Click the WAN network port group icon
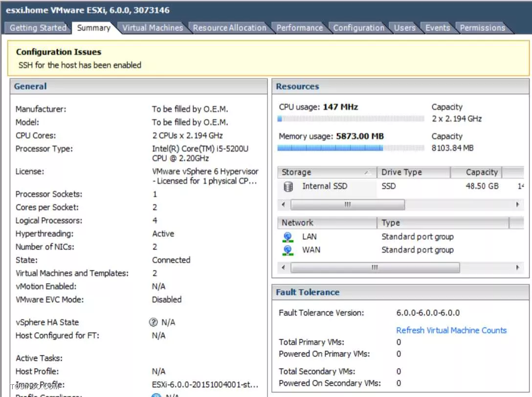 point(288,250)
